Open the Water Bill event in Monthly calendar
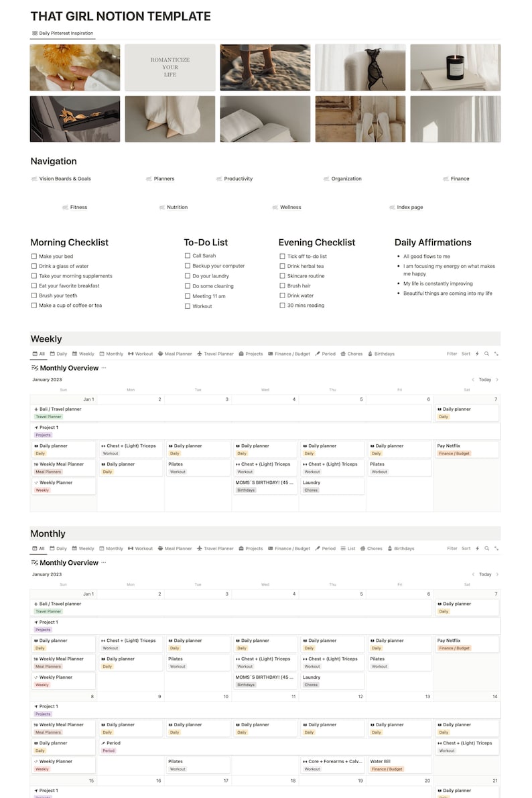This screenshot has height=798, width=532. point(399,765)
